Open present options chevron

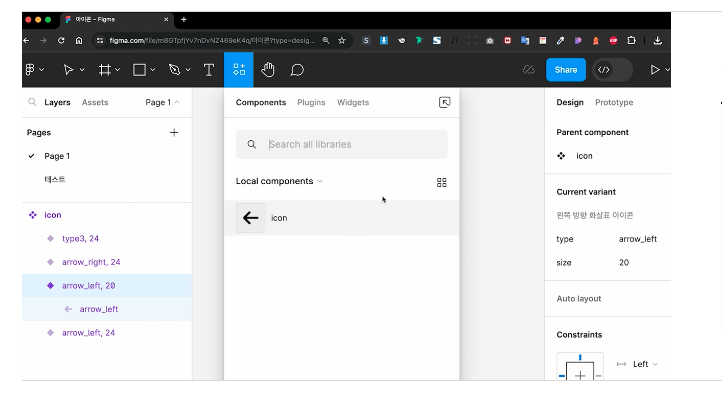pyautogui.click(x=667, y=70)
